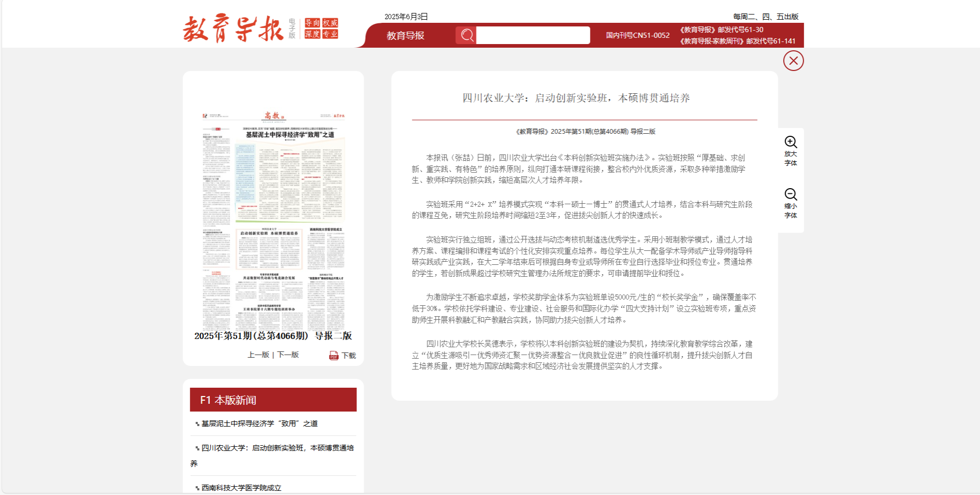This screenshot has width=980, height=495.
Task: Open article 西南科技大学医学院成立
Action: [x=241, y=488]
